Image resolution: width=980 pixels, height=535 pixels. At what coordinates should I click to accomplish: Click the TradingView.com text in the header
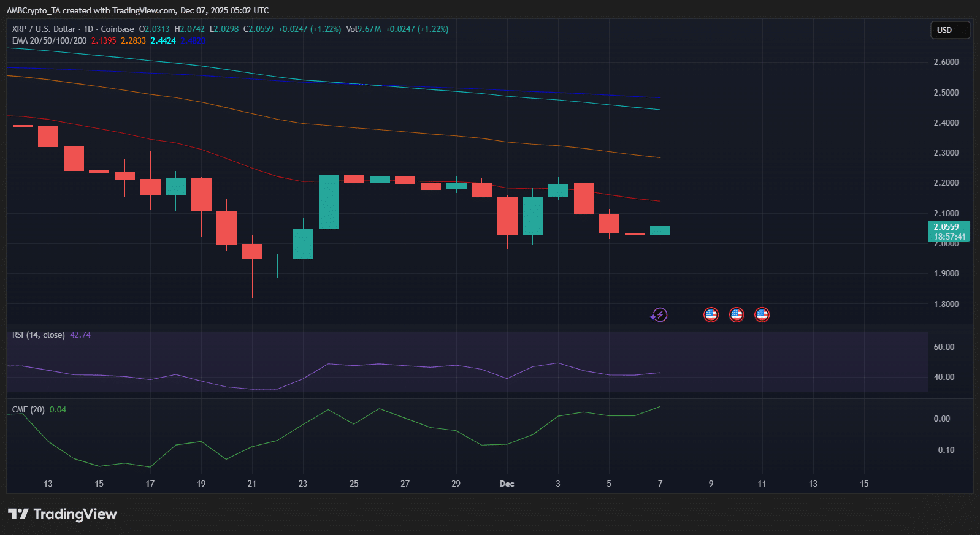tap(144, 10)
